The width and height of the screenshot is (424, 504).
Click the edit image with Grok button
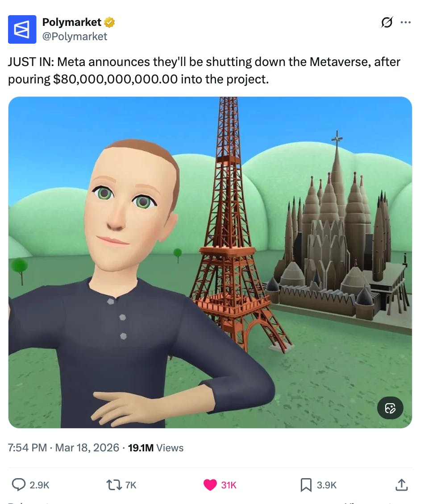tap(390, 408)
